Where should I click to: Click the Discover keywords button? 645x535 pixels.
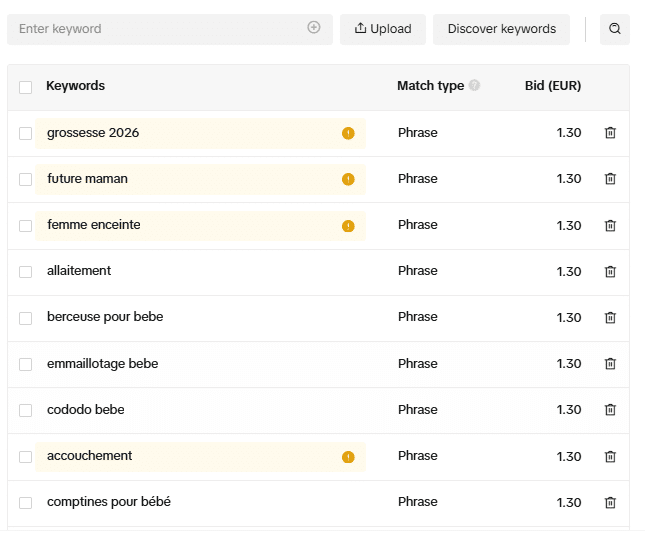tap(501, 29)
